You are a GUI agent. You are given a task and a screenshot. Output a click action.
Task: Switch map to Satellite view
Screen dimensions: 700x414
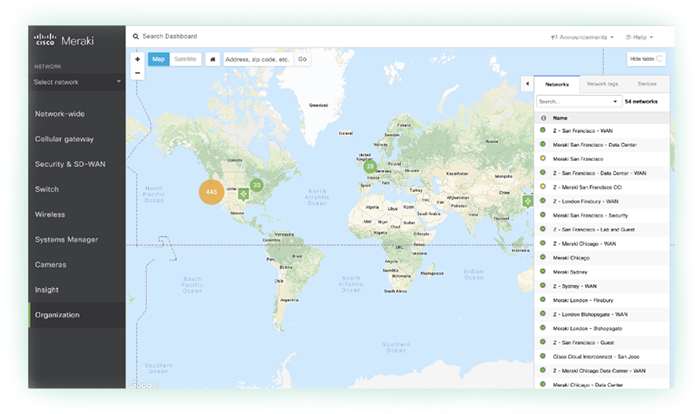coord(185,59)
